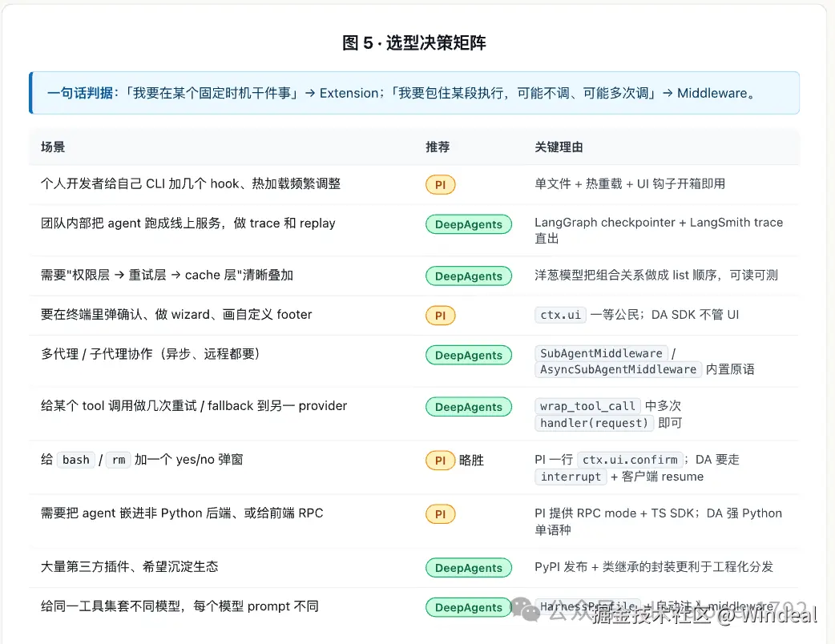The image size is (835, 644).
Task: Click the text "一等公民；DA SDK 不管 UI"
Action: [664, 314]
